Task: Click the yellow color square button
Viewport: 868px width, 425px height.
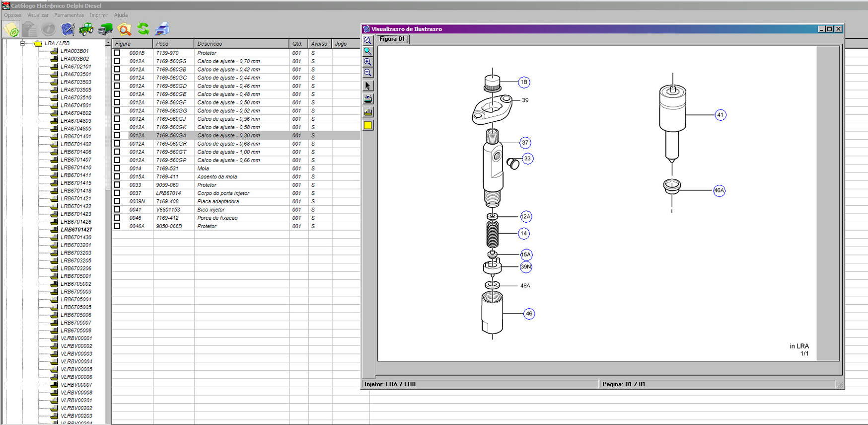Action: [367, 125]
